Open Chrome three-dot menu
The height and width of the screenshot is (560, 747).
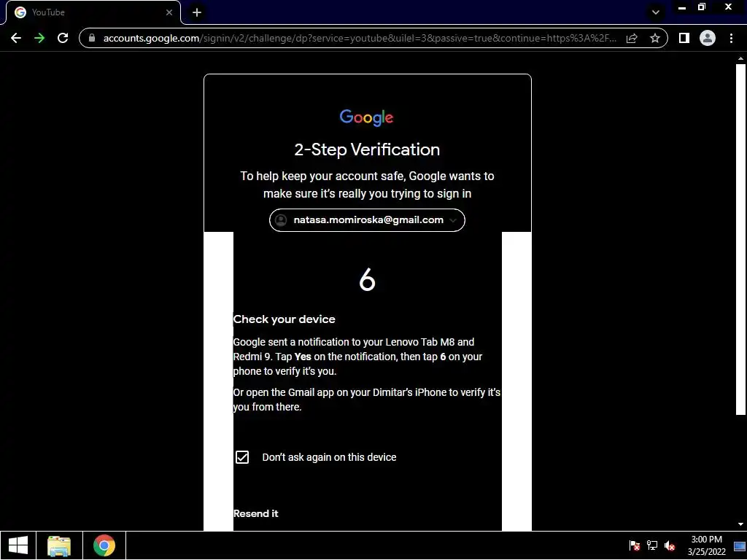[x=731, y=38]
